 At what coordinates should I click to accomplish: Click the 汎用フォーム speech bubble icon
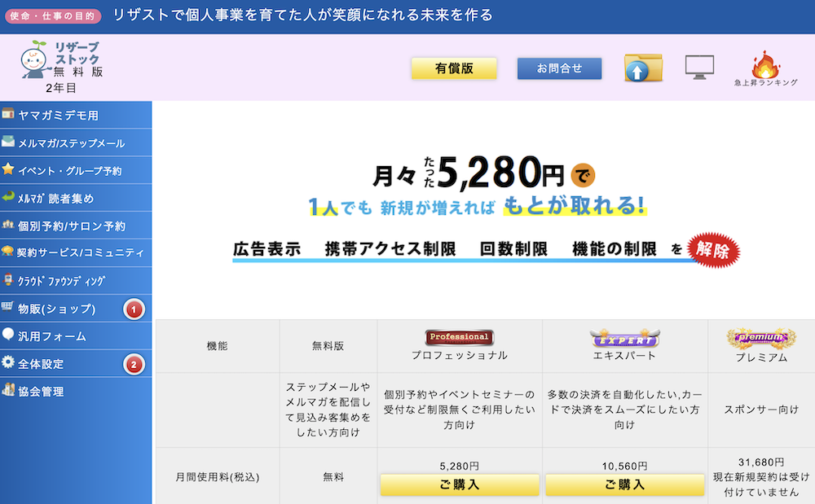click(x=8, y=335)
